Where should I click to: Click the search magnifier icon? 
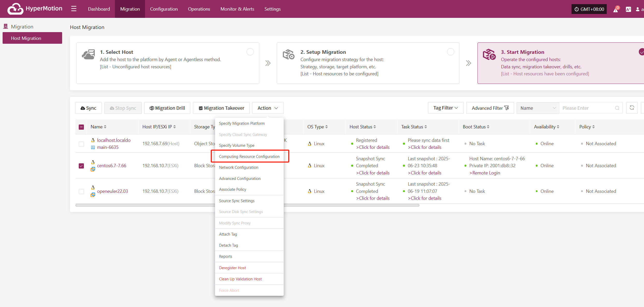(617, 108)
